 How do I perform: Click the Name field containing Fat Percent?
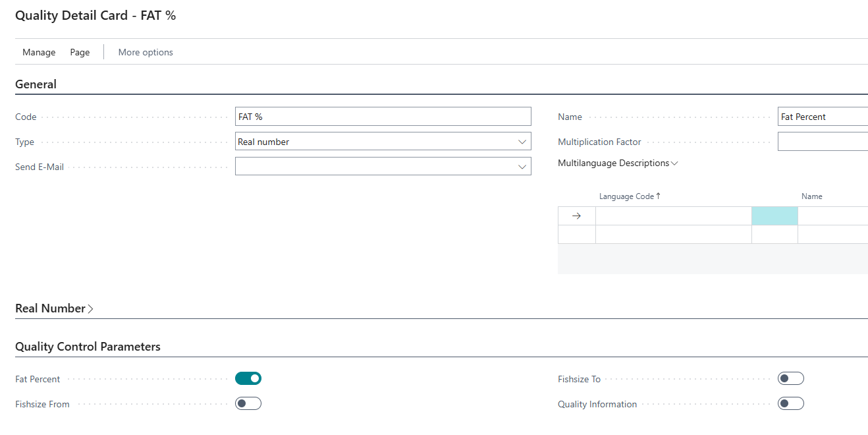click(822, 117)
